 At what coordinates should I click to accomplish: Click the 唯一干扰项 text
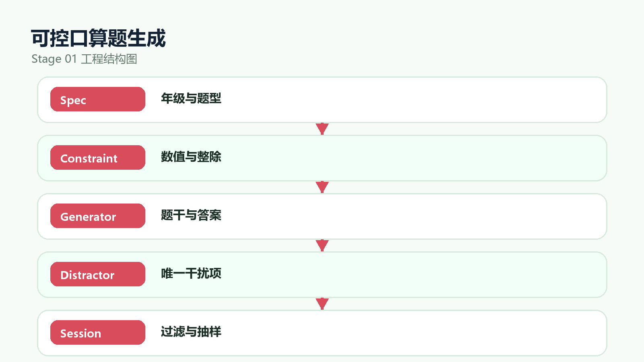(x=191, y=274)
